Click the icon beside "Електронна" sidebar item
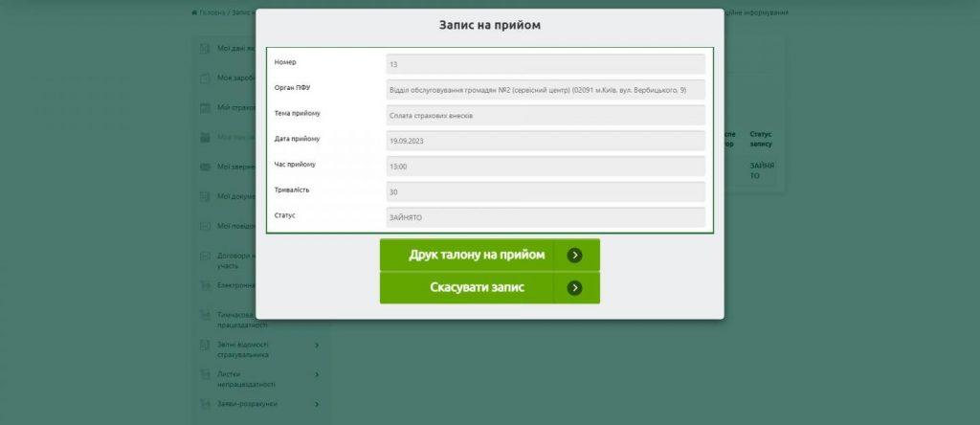The height and width of the screenshot is (425, 980). (205, 285)
